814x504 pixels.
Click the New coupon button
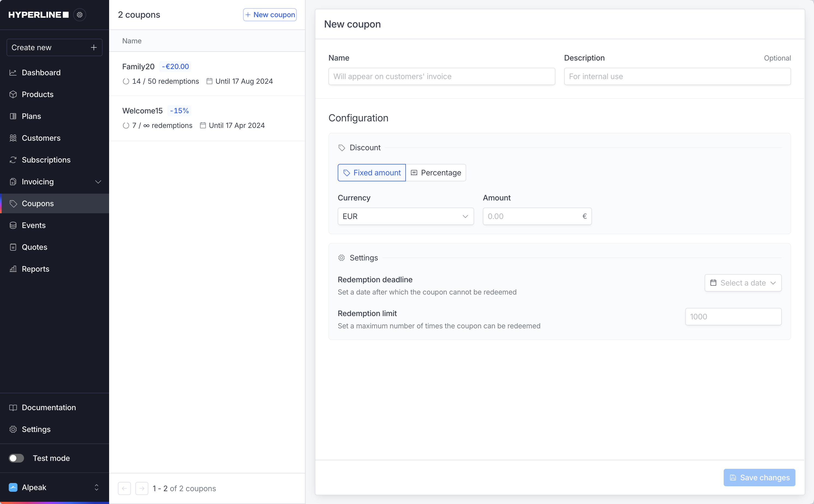(270, 15)
